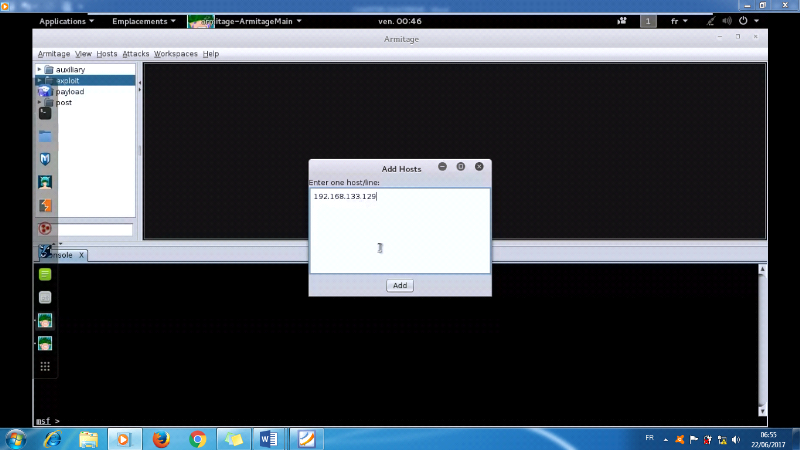This screenshot has width=800, height=450.
Task: Open the Hosts menu
Action: (107, 54)
